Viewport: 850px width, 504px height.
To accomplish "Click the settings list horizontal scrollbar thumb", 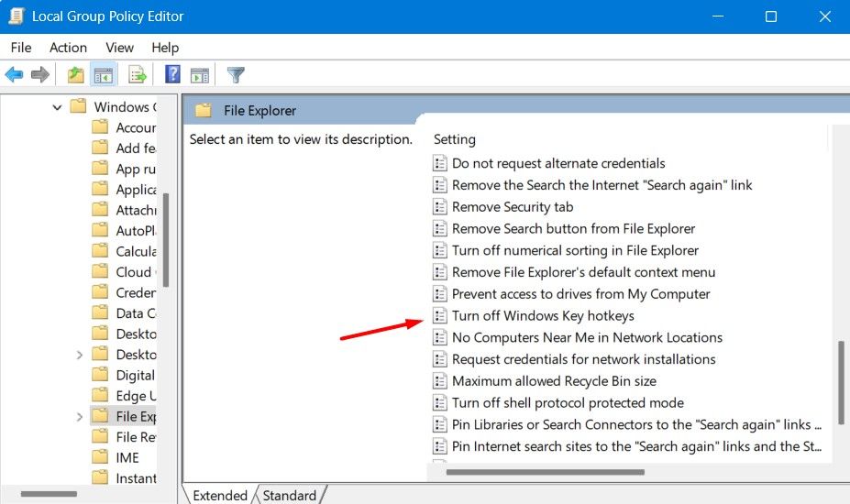I will pos(545,472).
